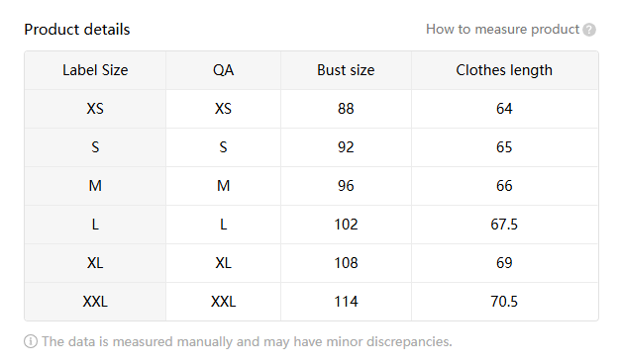Select the XS label size cell

pos(95,109)
